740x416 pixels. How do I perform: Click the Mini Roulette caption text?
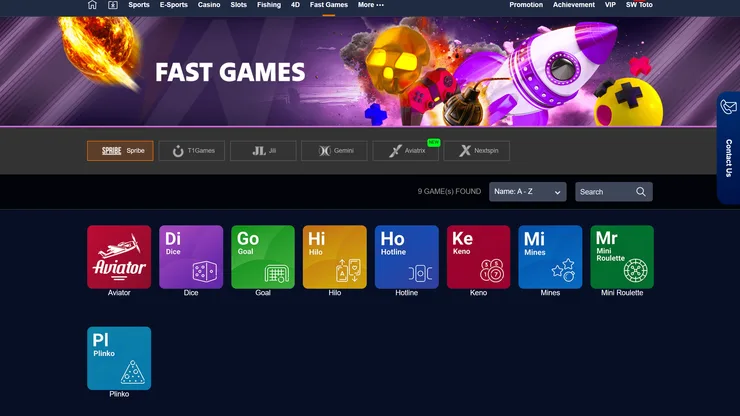(x=622, y=293)
